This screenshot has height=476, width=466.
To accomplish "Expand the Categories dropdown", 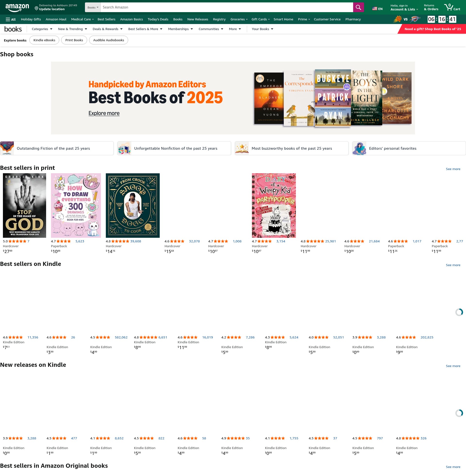I will coord(42,29).
